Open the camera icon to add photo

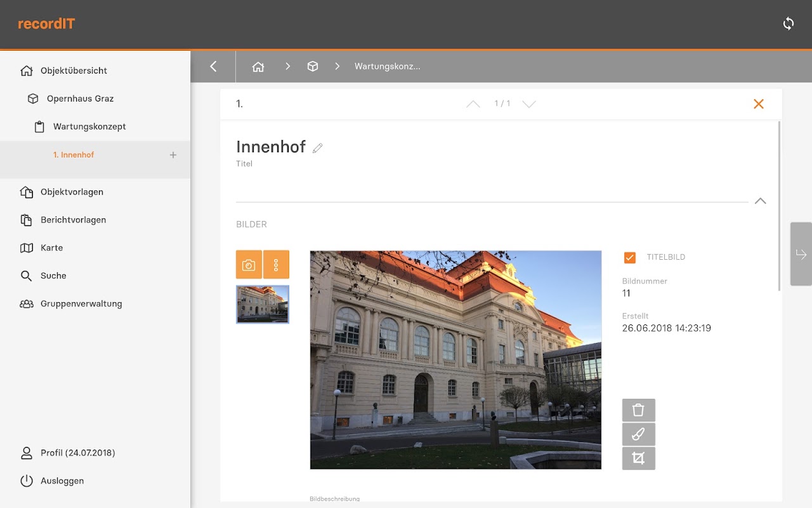point(249,264)
